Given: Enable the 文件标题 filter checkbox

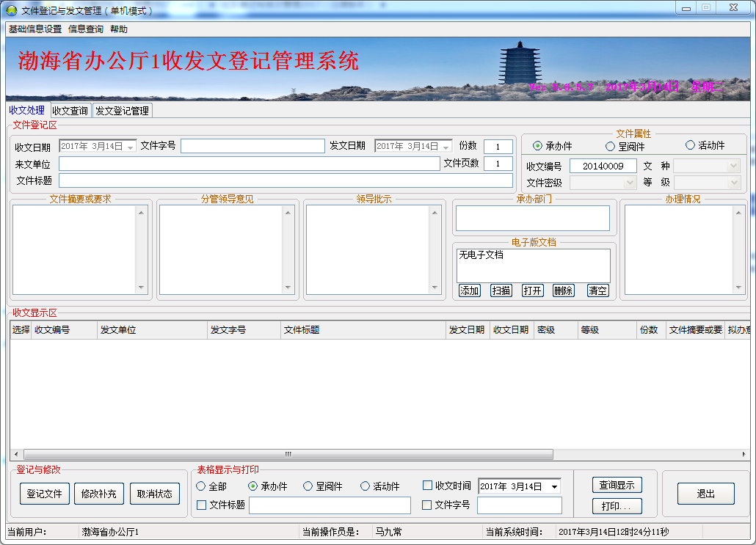Looking at the screenshot, I should coord(202,505).
